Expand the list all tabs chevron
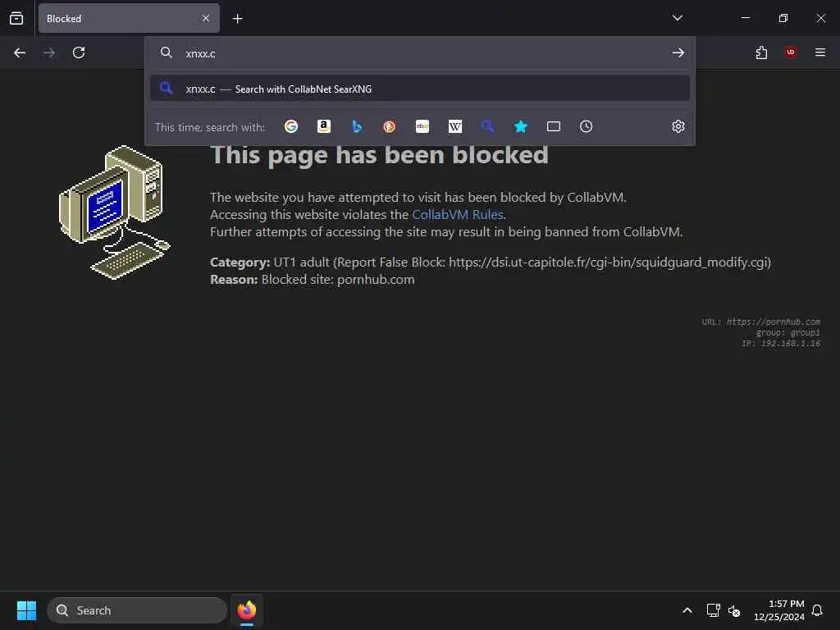840x630 pixels. tap(677, 18)
